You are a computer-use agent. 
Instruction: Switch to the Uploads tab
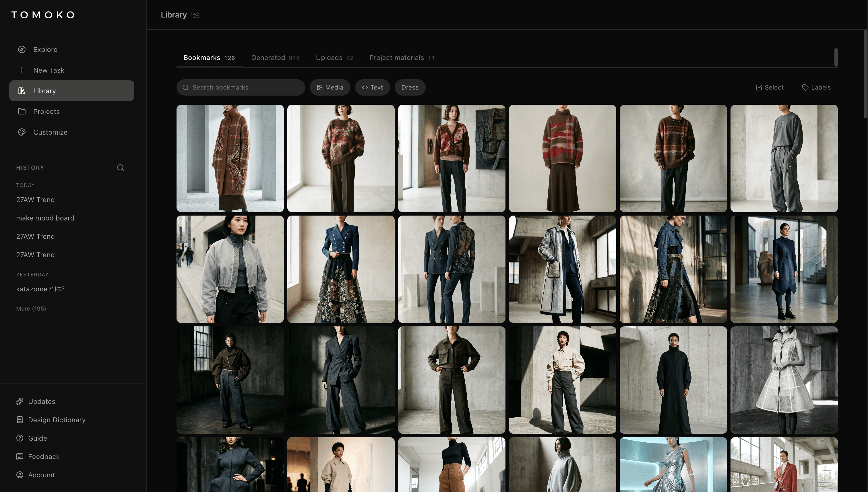click(x=334, y=58)
